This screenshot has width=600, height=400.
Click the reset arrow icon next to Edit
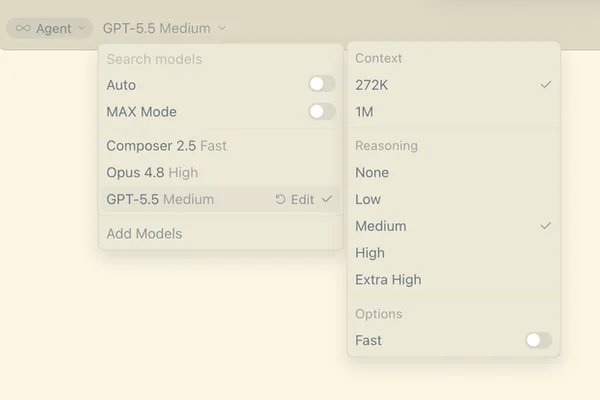(280, 199)
